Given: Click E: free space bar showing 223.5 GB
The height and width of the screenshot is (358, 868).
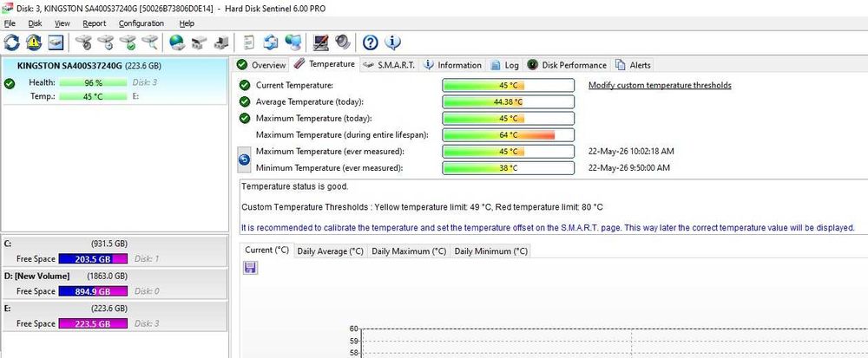Looking at the screenshot, I should click(x=93, y=323).
